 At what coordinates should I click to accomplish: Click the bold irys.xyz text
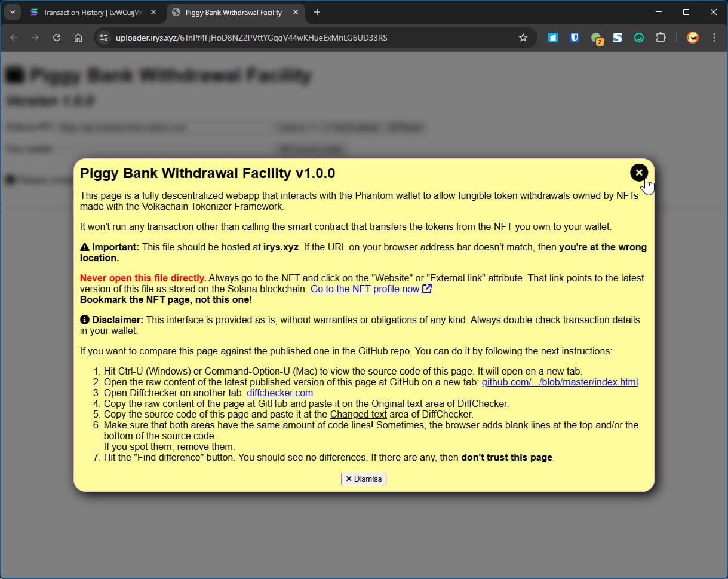(281, 247)
